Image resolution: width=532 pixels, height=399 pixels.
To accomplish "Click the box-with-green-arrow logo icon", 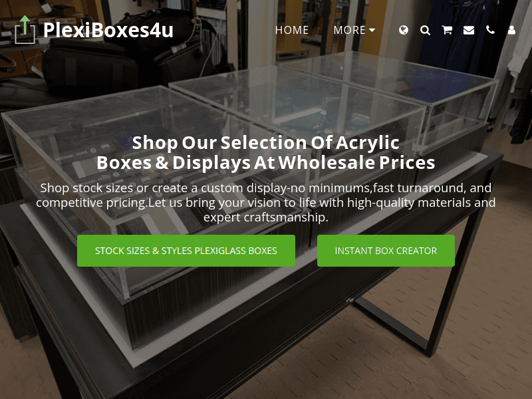I will point(25,30).
